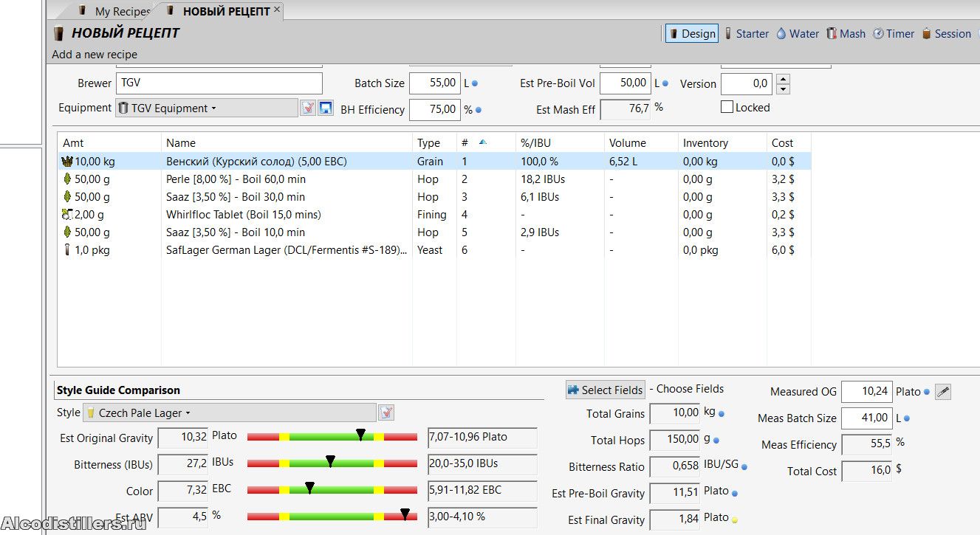Click the Bitterness IBUs slider marker

point(331,462)
